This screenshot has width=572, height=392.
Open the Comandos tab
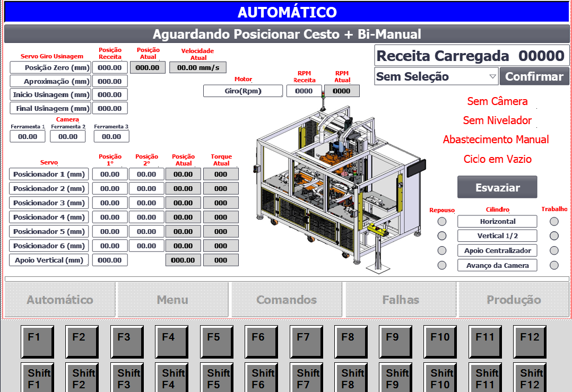tap(287, 300)
